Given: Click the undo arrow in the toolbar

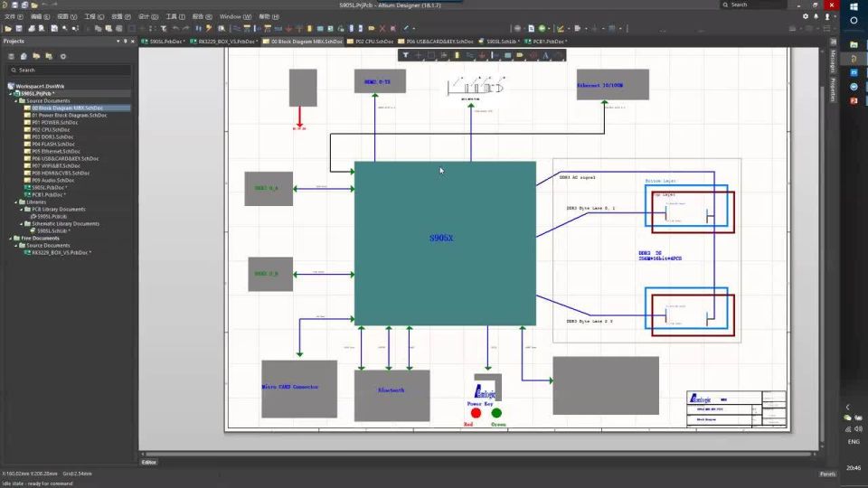Looking at the screenshot, I should point(175,28).
